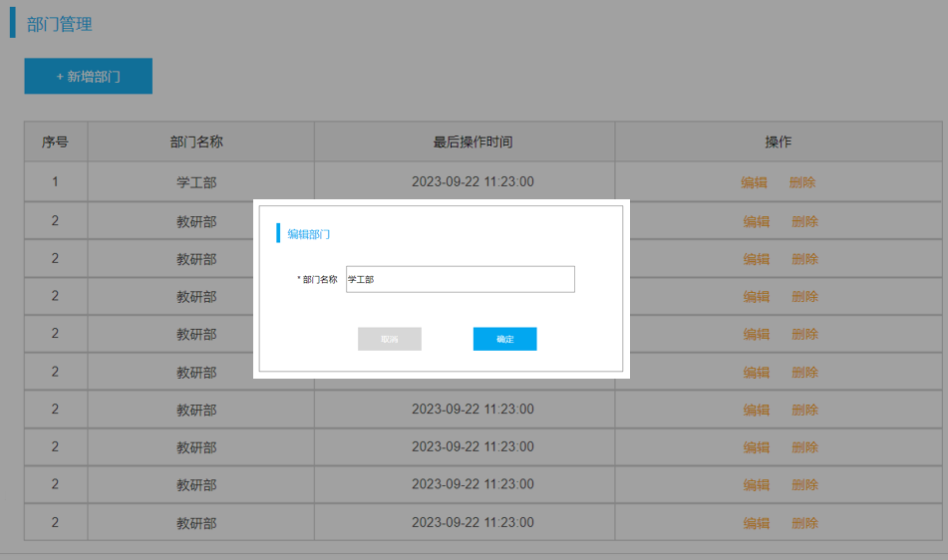
Task: Click 编辑 in the last table row
Action: (x=757, y=523)
